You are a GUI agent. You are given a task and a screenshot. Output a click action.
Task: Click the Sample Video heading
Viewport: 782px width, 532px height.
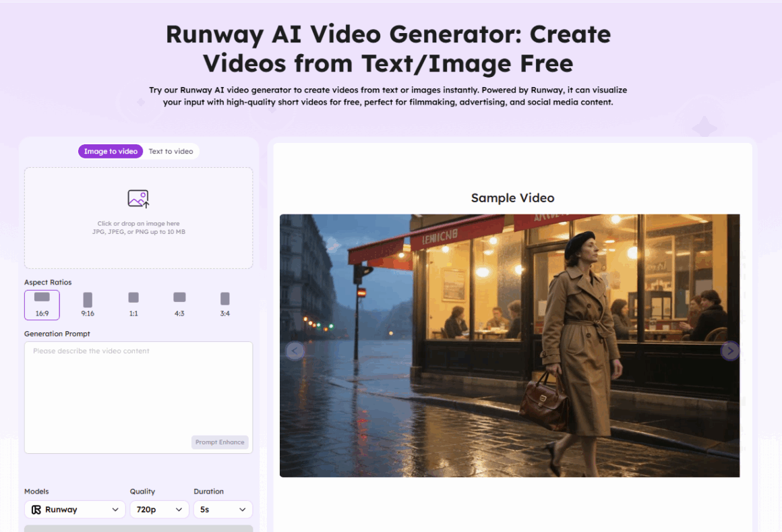(512, 198)
